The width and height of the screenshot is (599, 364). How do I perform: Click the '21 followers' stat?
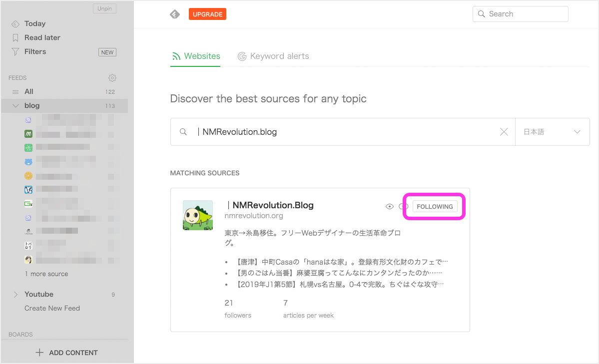click(x=238, y=309)
